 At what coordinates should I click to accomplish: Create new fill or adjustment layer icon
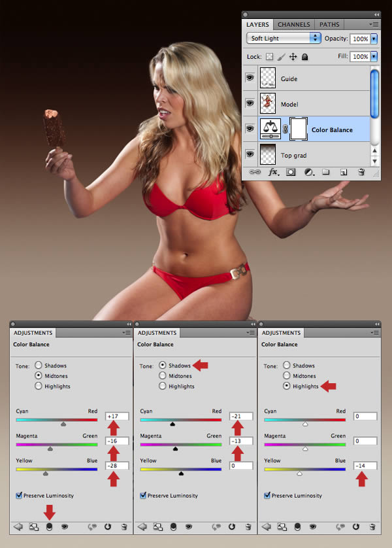pos(309,172)
